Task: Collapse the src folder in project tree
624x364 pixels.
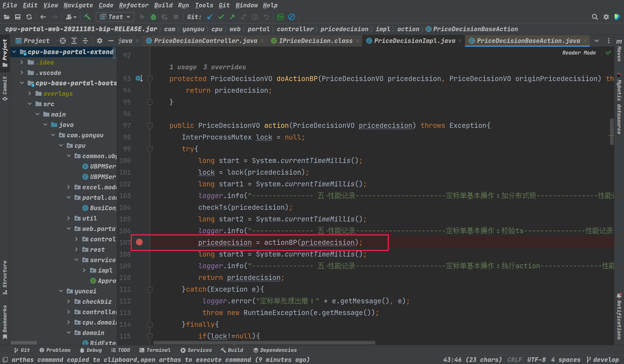Action: 30,104
